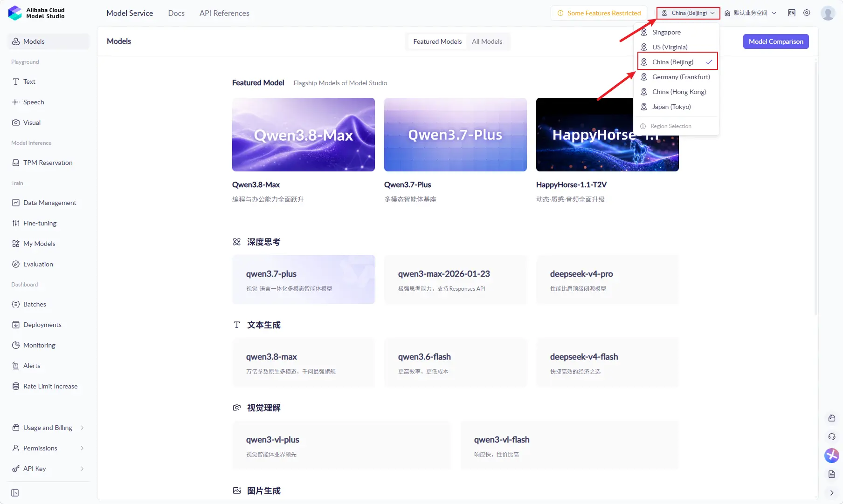Screen dimensions: 843x504
Task: Open the deepseek-v4-pro card
Action: (608, 279)
